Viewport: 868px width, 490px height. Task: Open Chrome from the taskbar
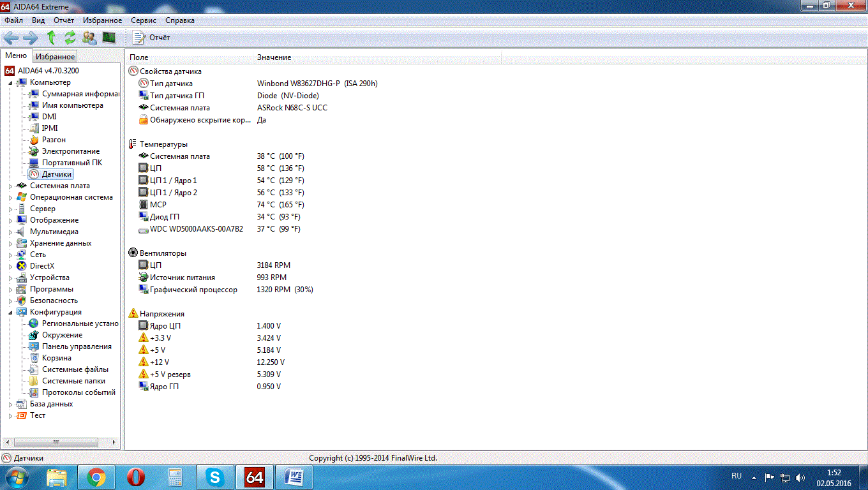pyautogui.click(x=96, y=477)
